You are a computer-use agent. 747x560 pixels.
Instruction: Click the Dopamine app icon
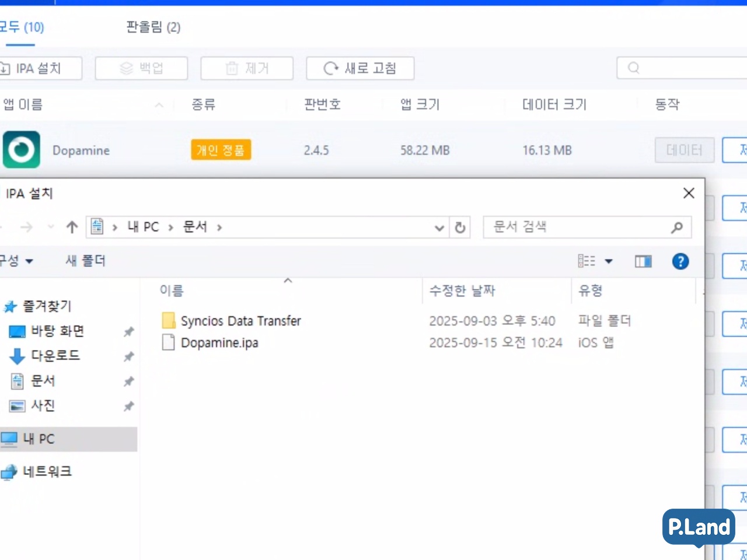(x=22, y=150)
